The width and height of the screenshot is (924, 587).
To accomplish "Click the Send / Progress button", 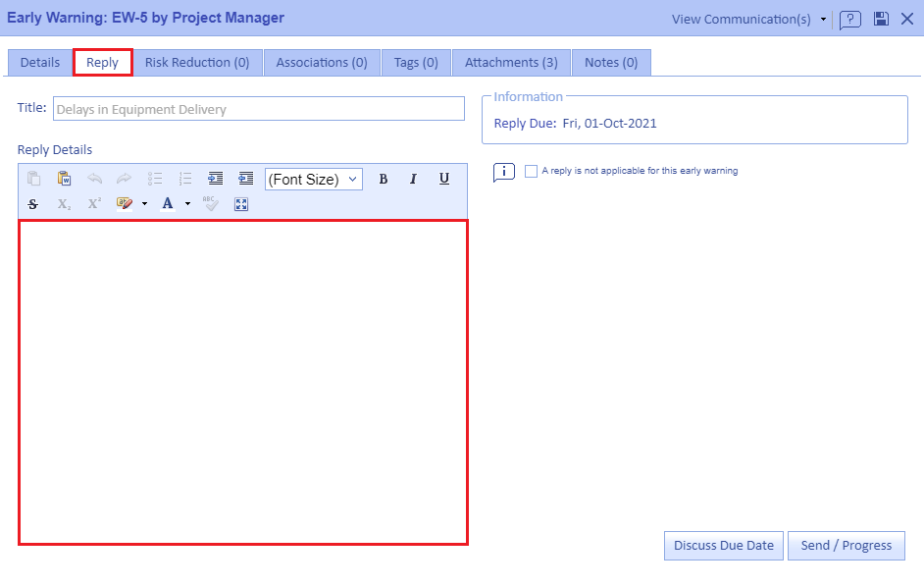I will (x=846, y=546).
